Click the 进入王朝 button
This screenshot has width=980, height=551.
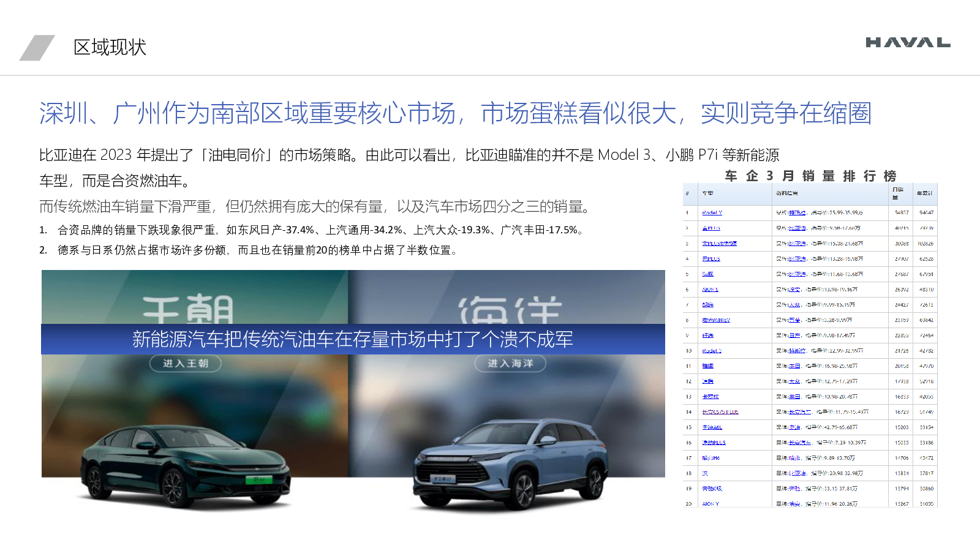coord(186,363)
